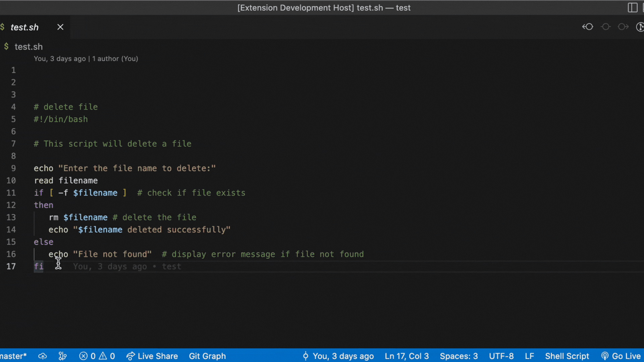The width and height of the screenshot is (644, 362).
Task: Click Go Live server broadcast button
Action: [621, 356]
